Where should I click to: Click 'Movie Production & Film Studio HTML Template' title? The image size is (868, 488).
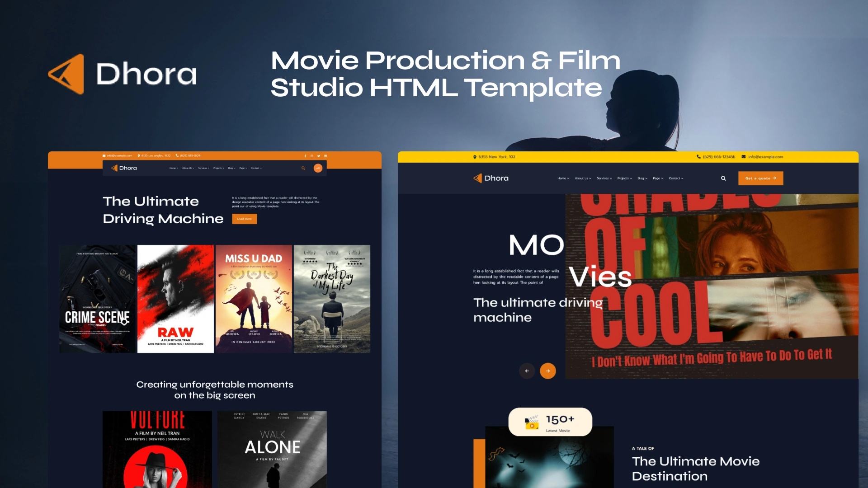click(445, 74)
